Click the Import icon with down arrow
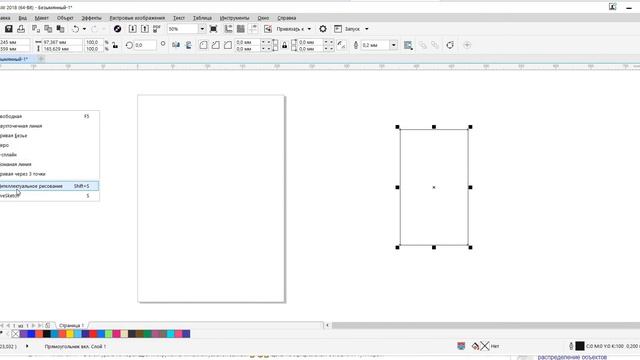 click(x=132, y=29)
